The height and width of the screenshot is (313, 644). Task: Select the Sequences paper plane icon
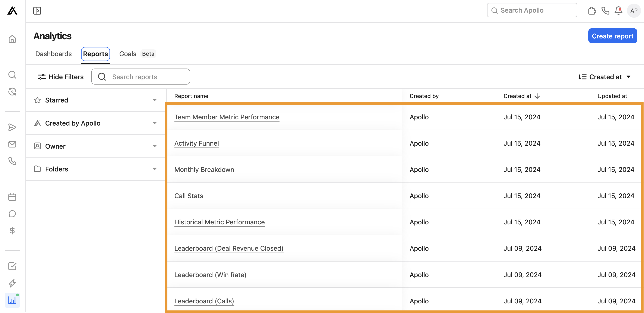click(12, 127)
